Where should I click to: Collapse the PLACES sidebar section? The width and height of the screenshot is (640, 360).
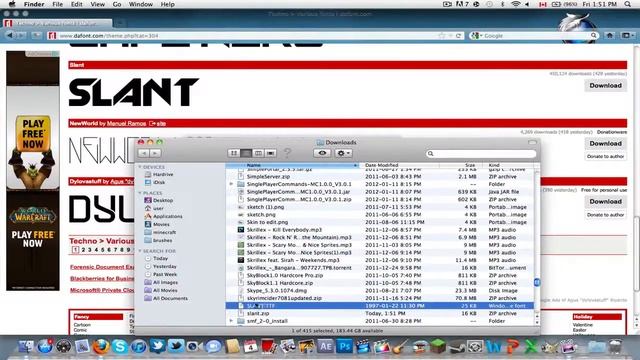(140, 193)
